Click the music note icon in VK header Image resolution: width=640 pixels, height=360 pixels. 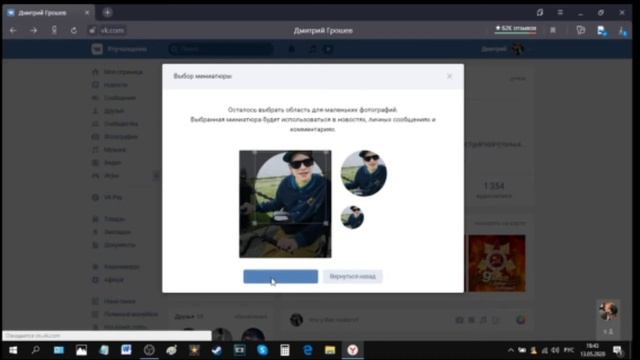tap(312, 49)
